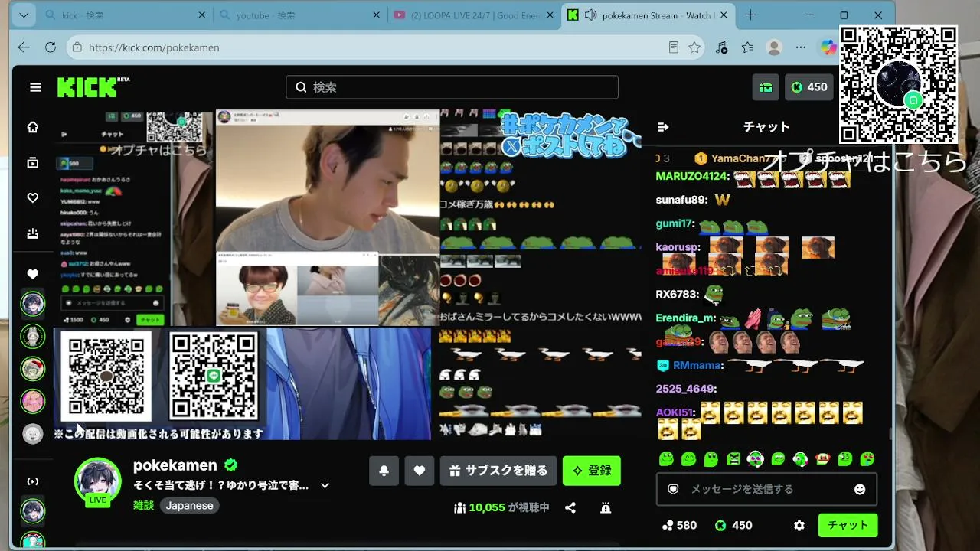The height and width of the screenshot is (551, 980).
Task: Click the 10,055 が視聴中 viewer count
Action: [501, 507]
